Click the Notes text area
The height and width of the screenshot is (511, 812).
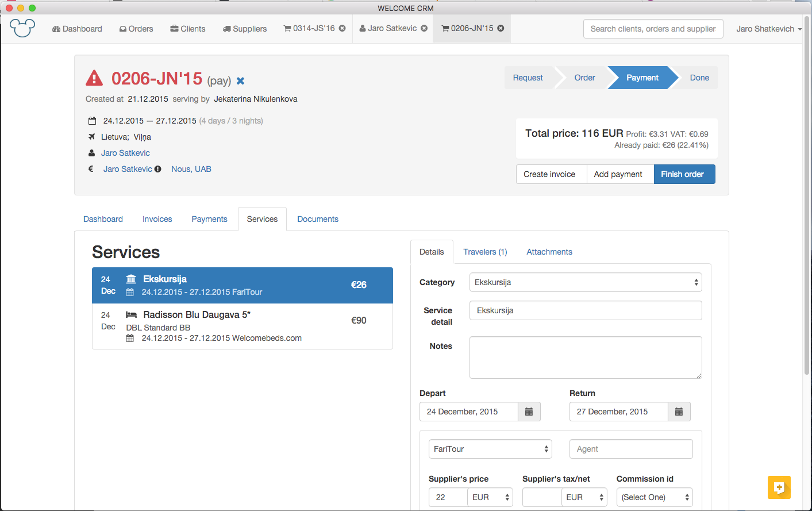[586, 358]
